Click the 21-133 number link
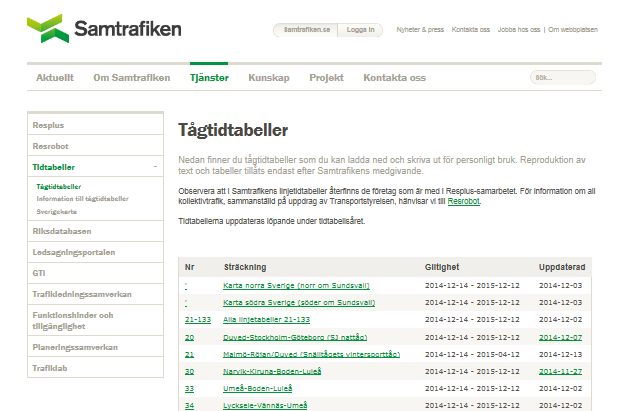This screenshot has height=411, width=625. [x=198, y=320]
